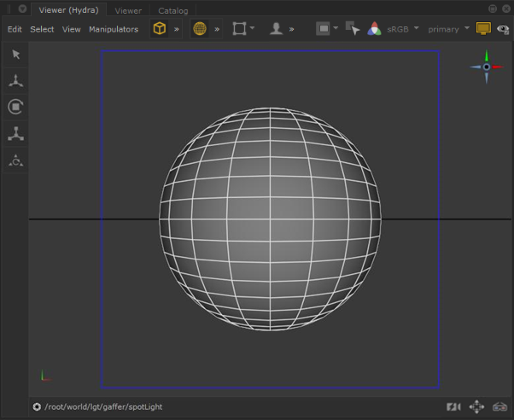Click the RGB color channels icon

click(x=374, y=29)
